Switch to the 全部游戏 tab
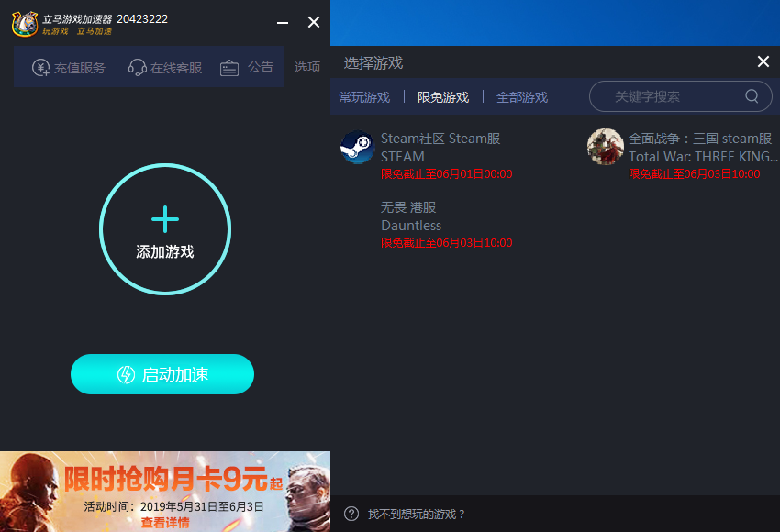The width and height of the screenshot is (780, 532). click(x=521, y=96)
